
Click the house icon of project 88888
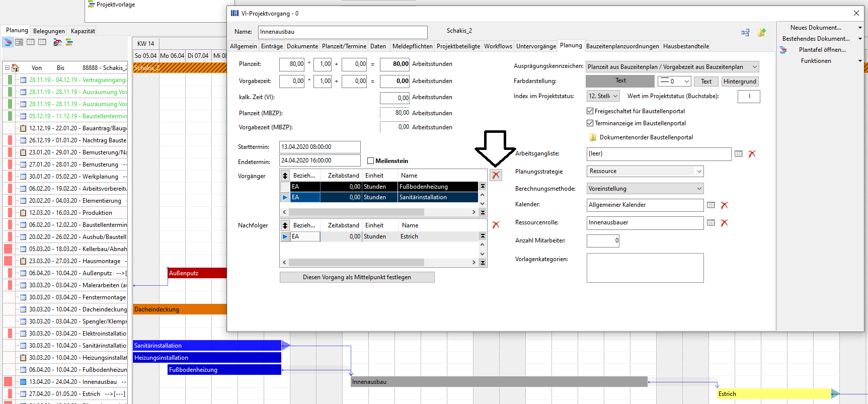[15, 67]
